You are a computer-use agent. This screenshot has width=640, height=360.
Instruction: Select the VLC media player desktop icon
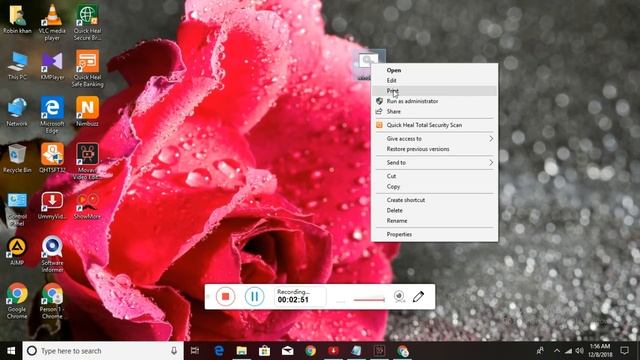point(52,22)
